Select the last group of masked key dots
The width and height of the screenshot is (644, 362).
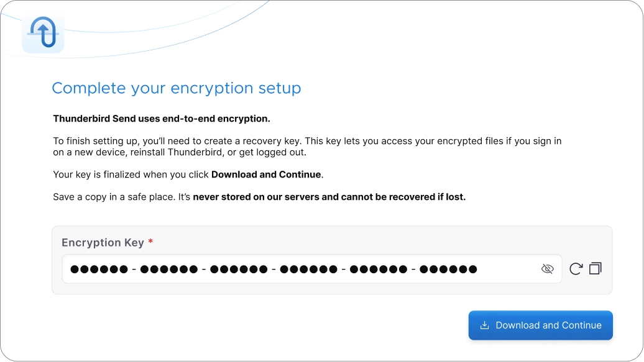[x=448, y=269]
